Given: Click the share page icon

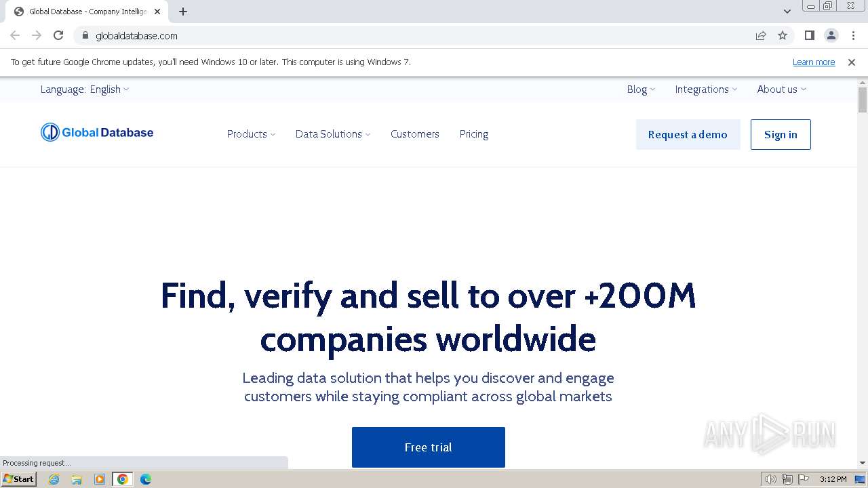Looking at the screenshot, I should 761,35.
